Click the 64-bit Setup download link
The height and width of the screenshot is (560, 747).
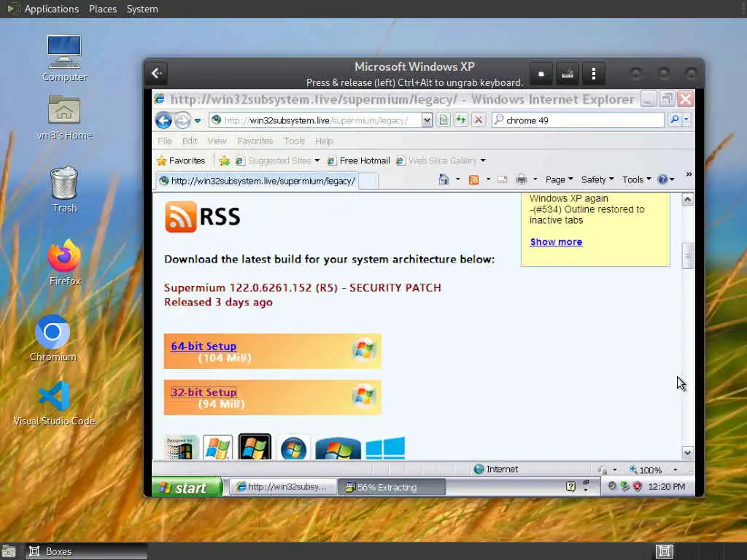pos(204,346)
